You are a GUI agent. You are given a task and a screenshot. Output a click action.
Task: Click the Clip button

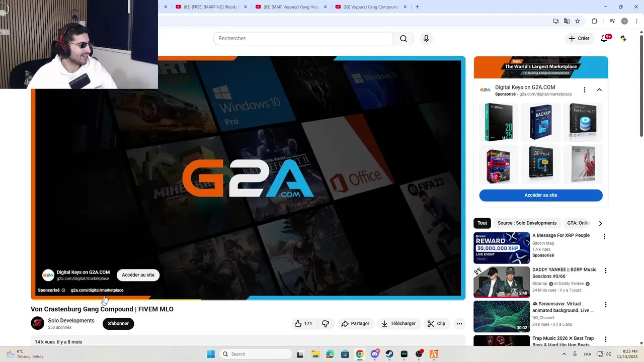pos(436,324)
